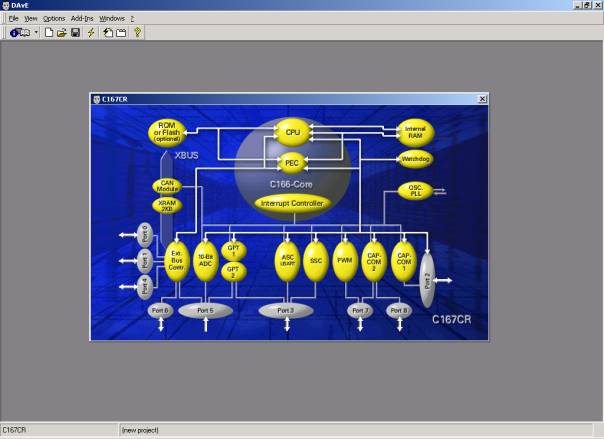Viewport: 604px width, 439px height.
Task: Open a project with the folder icon
Action: point(62,33)
